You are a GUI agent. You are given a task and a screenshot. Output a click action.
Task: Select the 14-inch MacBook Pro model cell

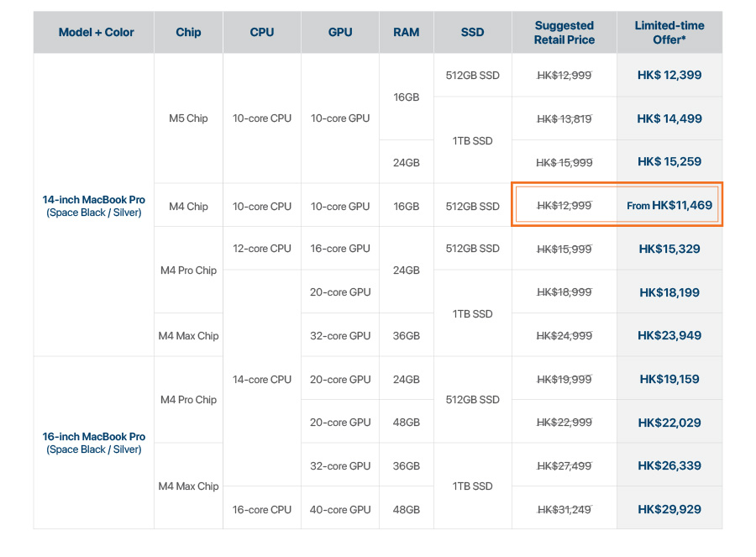(94, 206)
